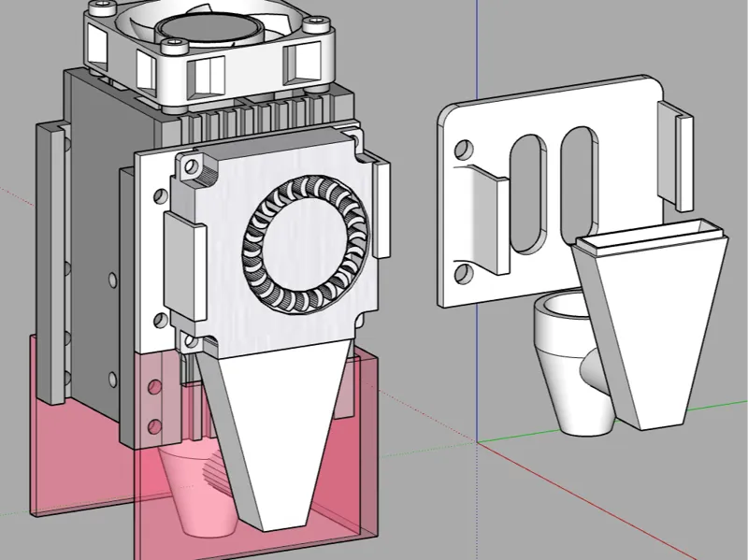Click the clip tab on standalone plate's right edge
Screen dimensions: 748x560
675,154
